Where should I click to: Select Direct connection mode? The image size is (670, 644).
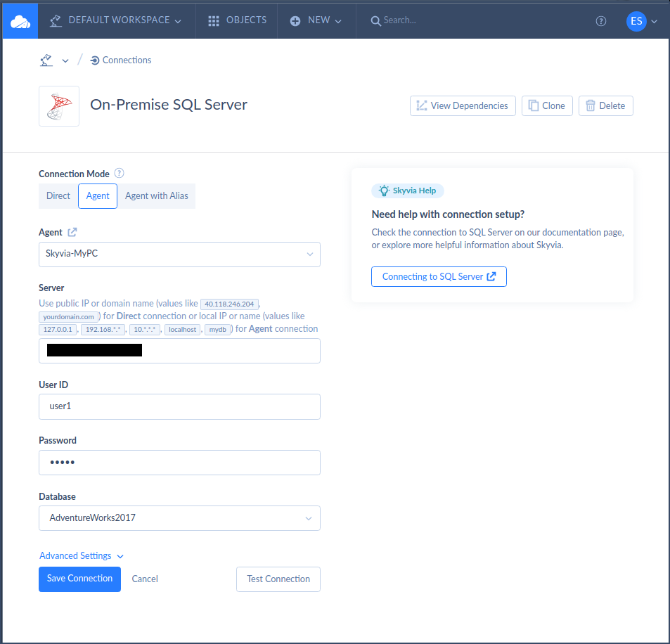pyautogui.click(x=58, y=195)
